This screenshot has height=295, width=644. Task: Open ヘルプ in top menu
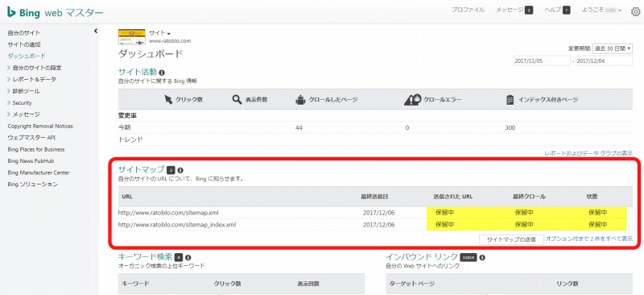[x=553, y=10]
